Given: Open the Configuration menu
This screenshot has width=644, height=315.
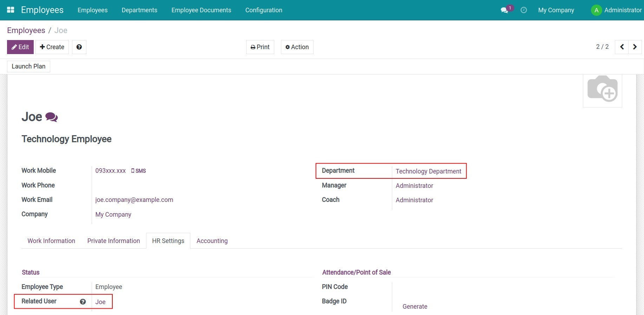Looking at the screenshot, I should click(x=264, y=10).
